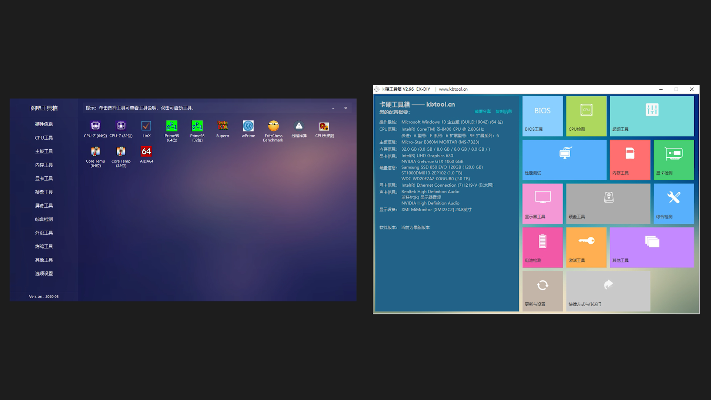Image resolution: width=711 pixels, height=400 pixels.
Task: Select the pink monitor tools tile
Action: pos(542,203)
